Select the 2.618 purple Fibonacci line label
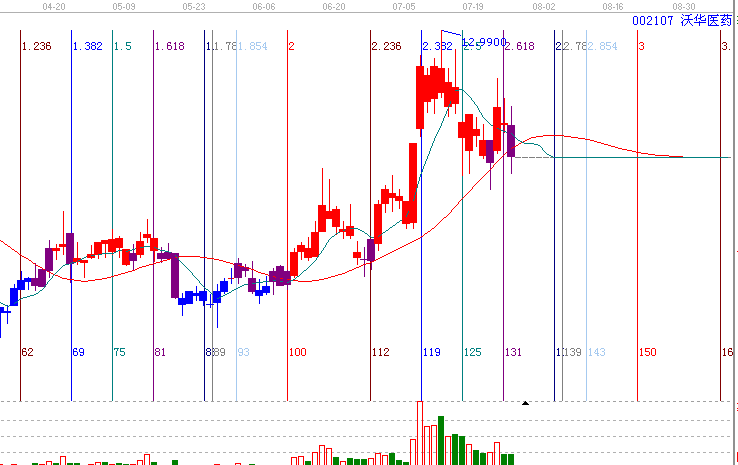Screen dimensions: 738x465 tap(519, 46)
